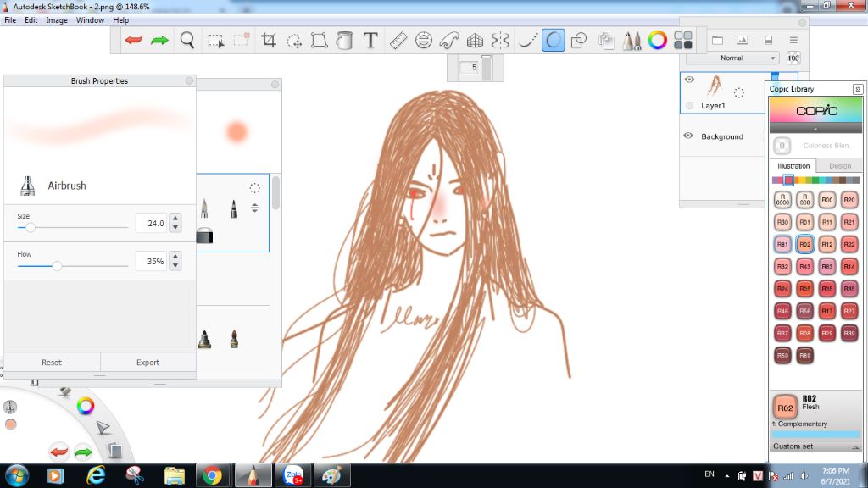Viewport: 868px width, 488px height.
Task: Click the airbrush icon beside Airbrush label
Action: (x=27, y=186)
